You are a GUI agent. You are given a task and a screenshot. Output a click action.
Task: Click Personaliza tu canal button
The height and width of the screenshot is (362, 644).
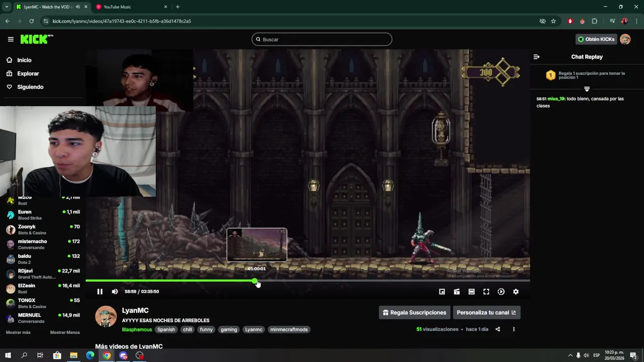point(487,313)
